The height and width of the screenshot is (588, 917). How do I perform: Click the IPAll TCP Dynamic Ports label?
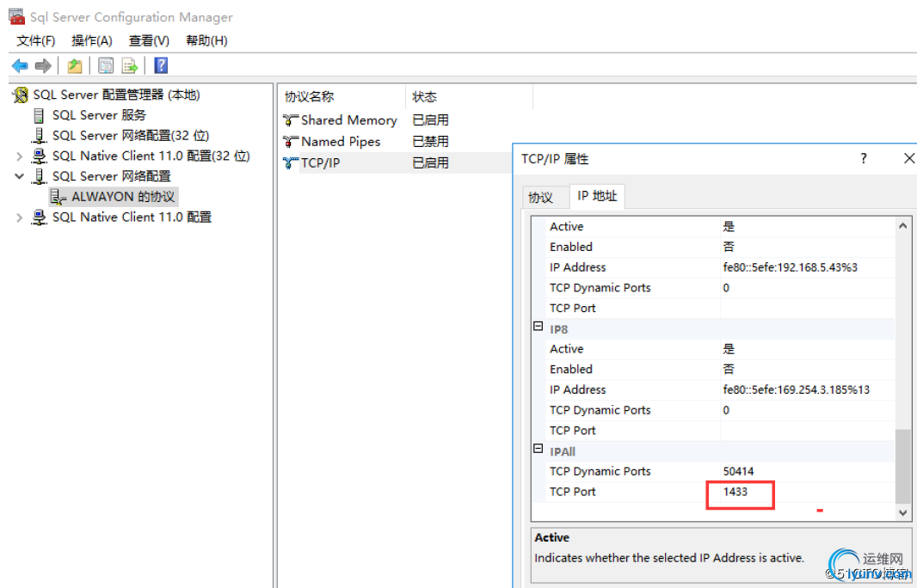click(x=600, y=471)
